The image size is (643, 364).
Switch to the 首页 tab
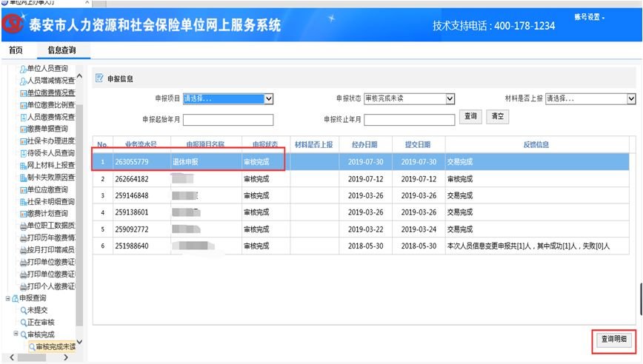point(16,50)
